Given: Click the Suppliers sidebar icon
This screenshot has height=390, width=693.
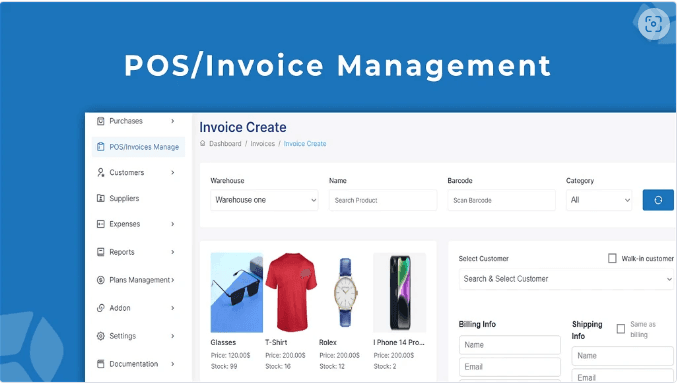Looking at the screenshot, I should (101, 198).
